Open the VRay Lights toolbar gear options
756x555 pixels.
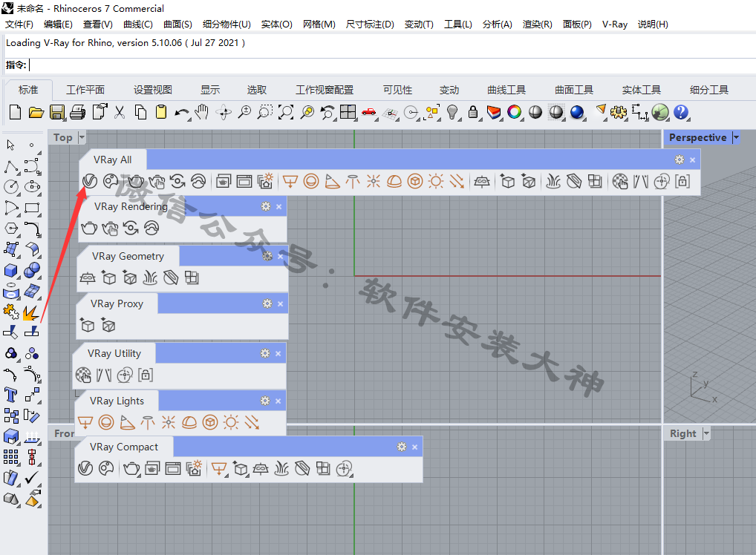265,401
